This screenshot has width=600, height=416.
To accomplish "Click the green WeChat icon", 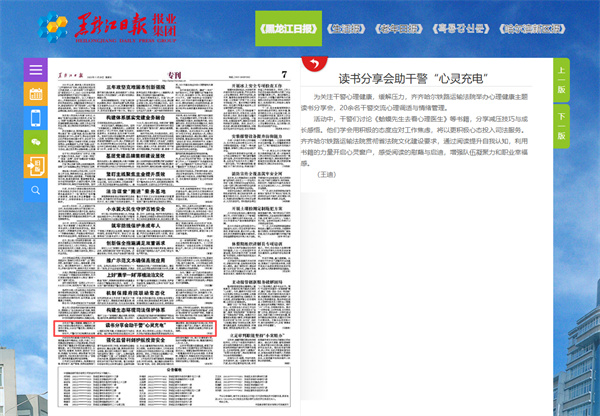I will [36, 142].
